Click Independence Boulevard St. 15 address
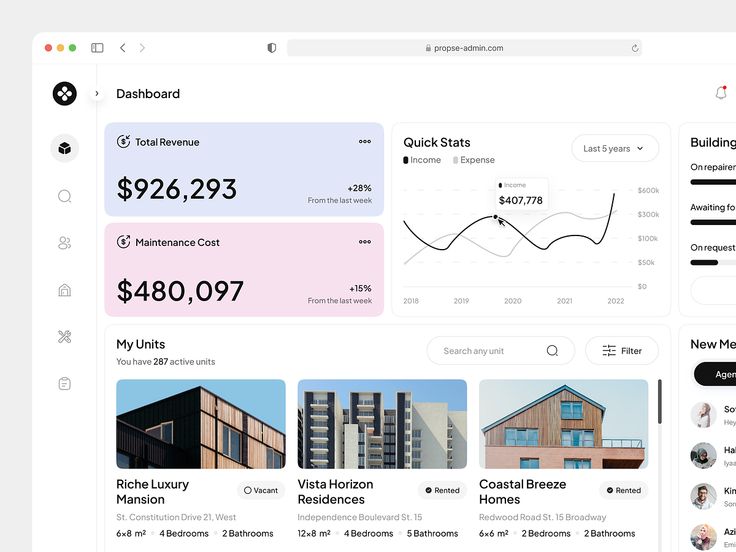The width and height of the screenshot is (736, 552). point(360,517)
